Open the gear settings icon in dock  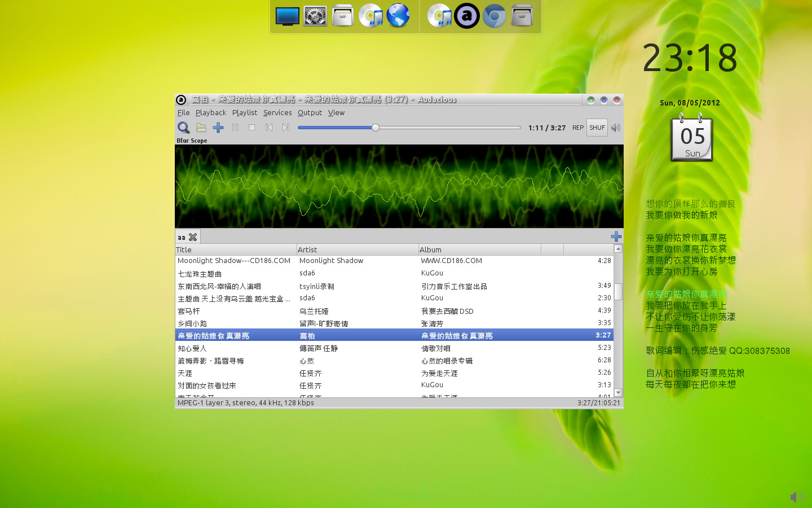click(x=315, y=16)
